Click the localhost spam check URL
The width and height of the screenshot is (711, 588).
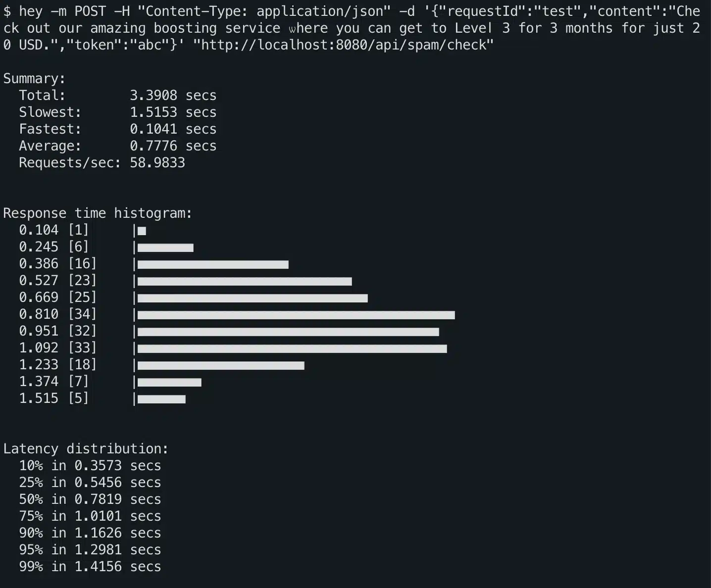[x=344, y=45]
